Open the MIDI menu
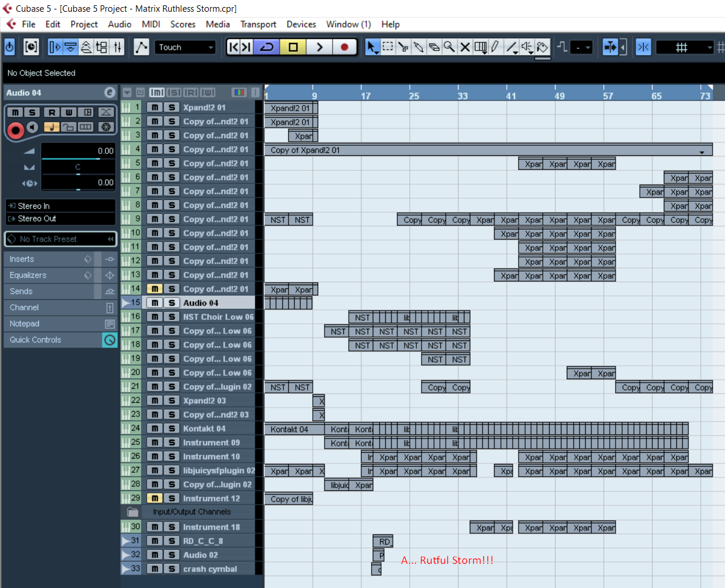The image size is (725, 588). (x=151, y=24)
